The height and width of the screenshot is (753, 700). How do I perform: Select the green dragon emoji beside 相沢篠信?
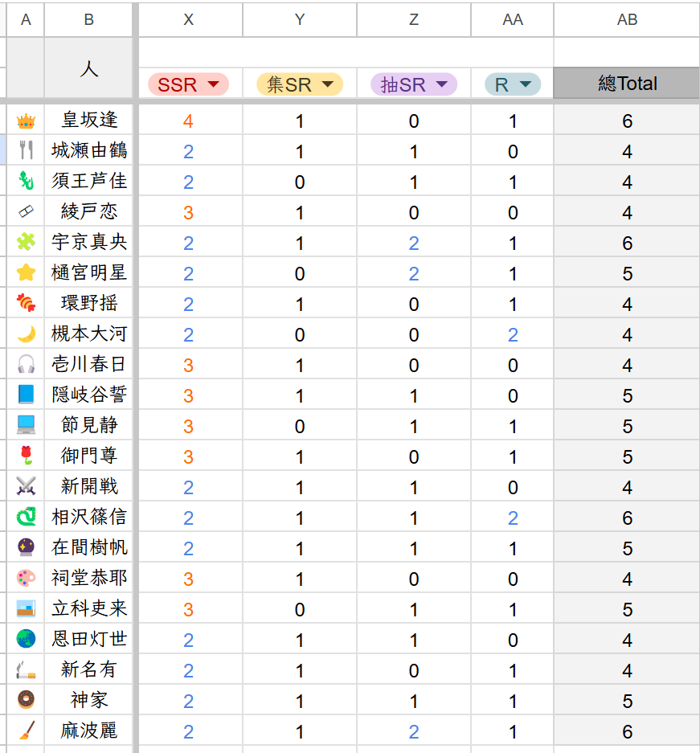[x=26, y=517]
